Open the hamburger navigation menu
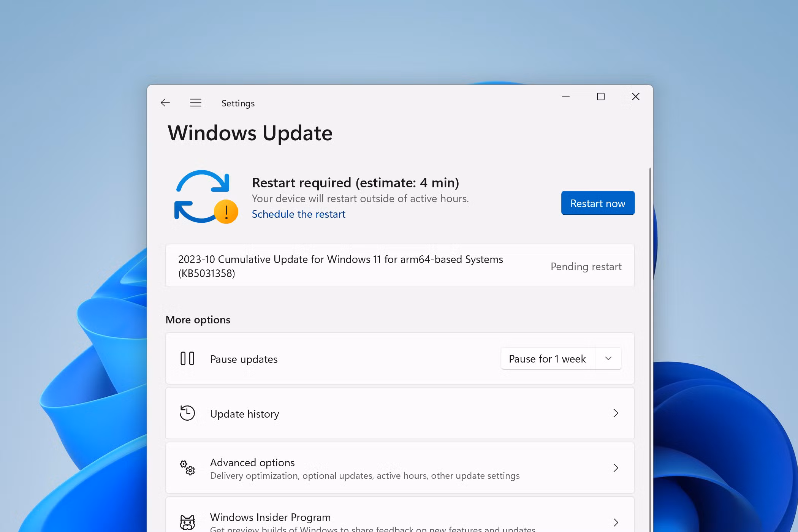This screenshot has height=532, width=798. [x=196, y=103]
